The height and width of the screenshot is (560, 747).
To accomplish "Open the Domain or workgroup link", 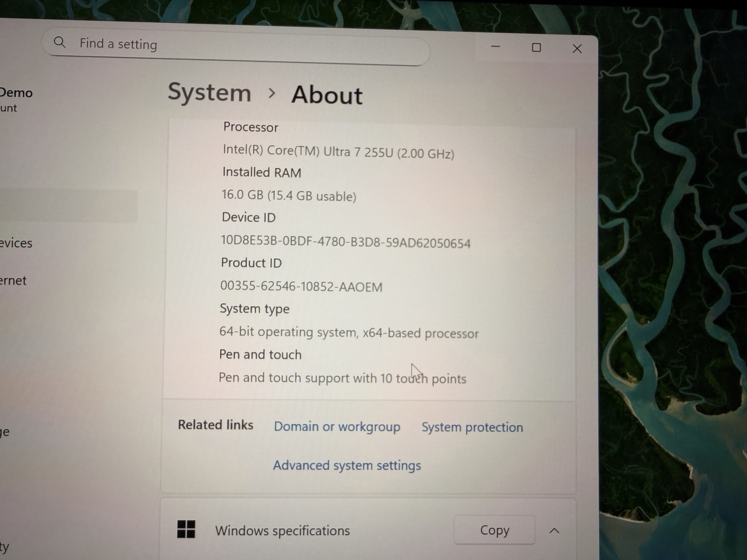I will point(337,427).
